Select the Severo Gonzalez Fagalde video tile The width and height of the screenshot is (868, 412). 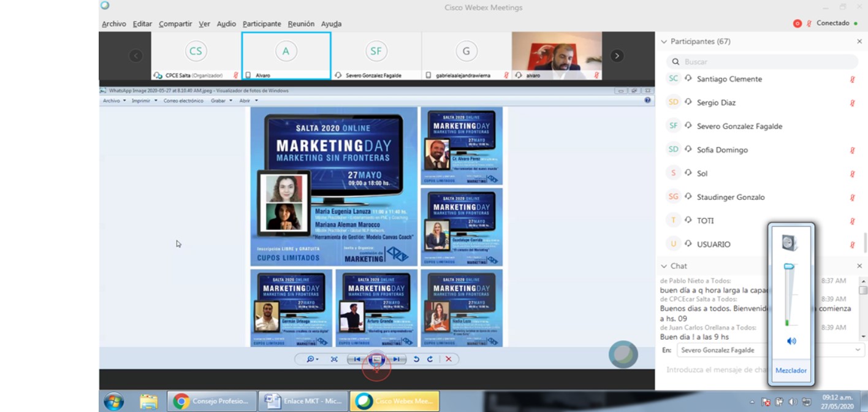tap(376, 56)
